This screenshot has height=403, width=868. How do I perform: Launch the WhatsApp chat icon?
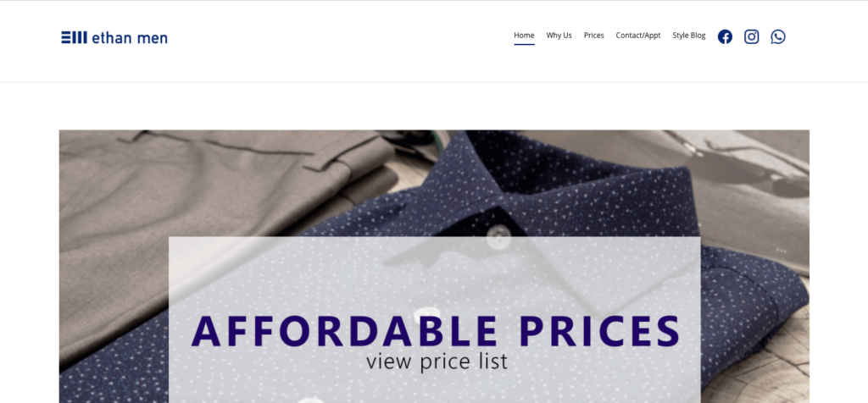click(x=778, y=37)
